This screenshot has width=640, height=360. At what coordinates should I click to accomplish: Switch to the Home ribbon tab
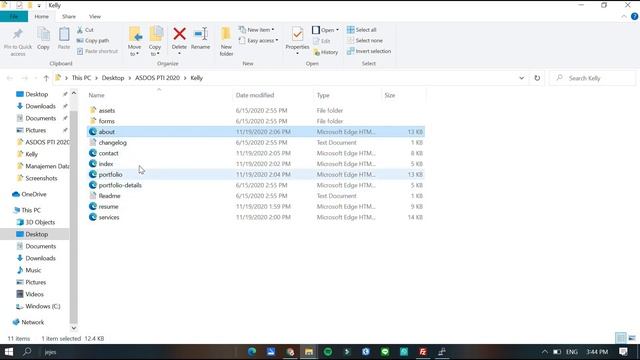[41, 16]
